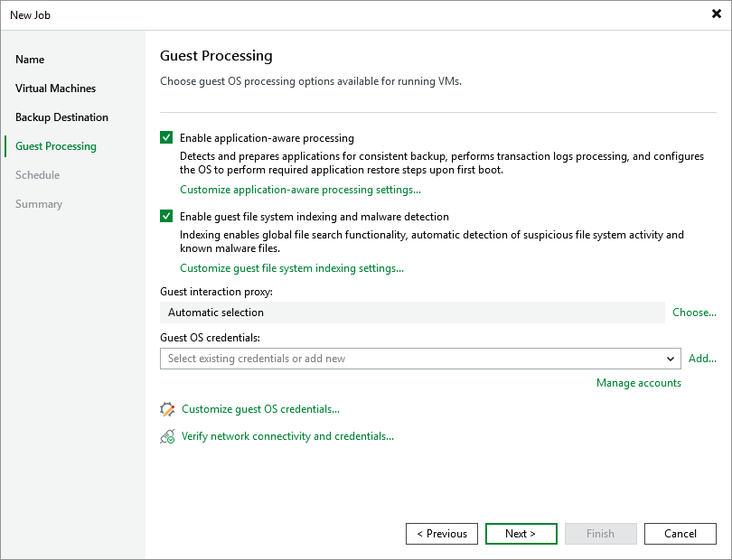
Task: Go back with the Previous button
Action: pyautogui.click(x=441, y=533)
